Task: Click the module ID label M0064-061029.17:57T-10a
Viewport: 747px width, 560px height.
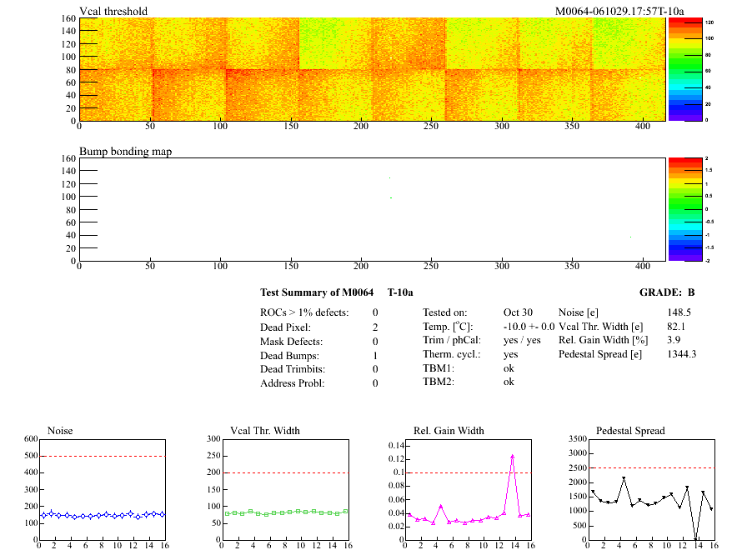Action: 619,11
